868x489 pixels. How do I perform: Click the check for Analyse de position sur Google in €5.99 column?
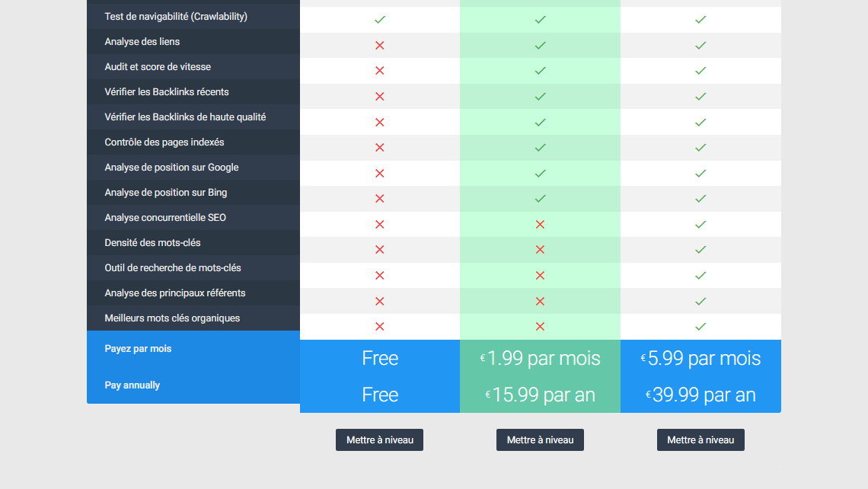click(700, 173)
